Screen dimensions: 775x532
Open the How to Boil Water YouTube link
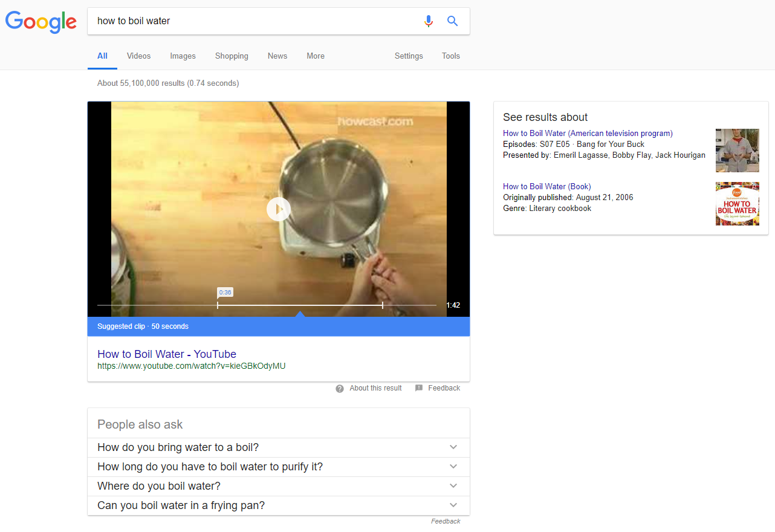coord(167,354)
